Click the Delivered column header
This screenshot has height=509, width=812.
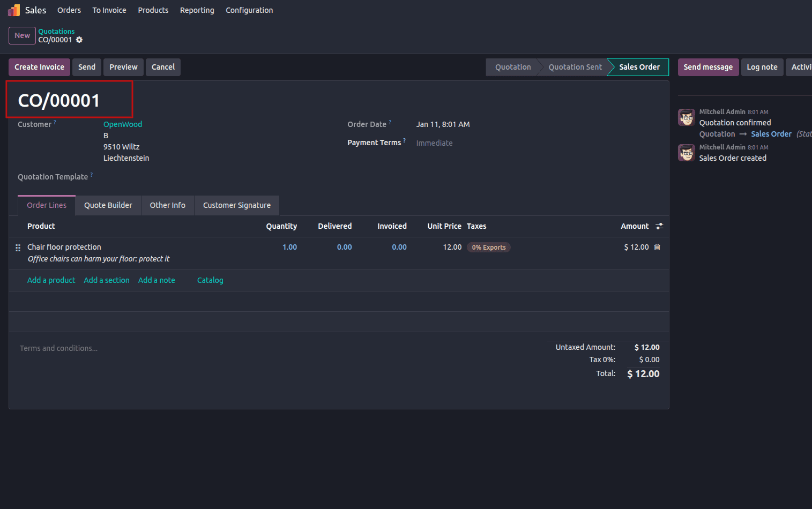[x=335, y=226]
